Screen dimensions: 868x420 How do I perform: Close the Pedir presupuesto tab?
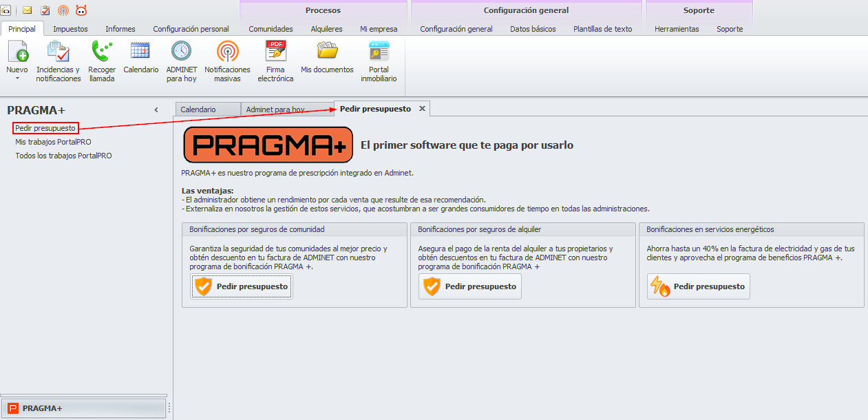(x=422, y=109)
